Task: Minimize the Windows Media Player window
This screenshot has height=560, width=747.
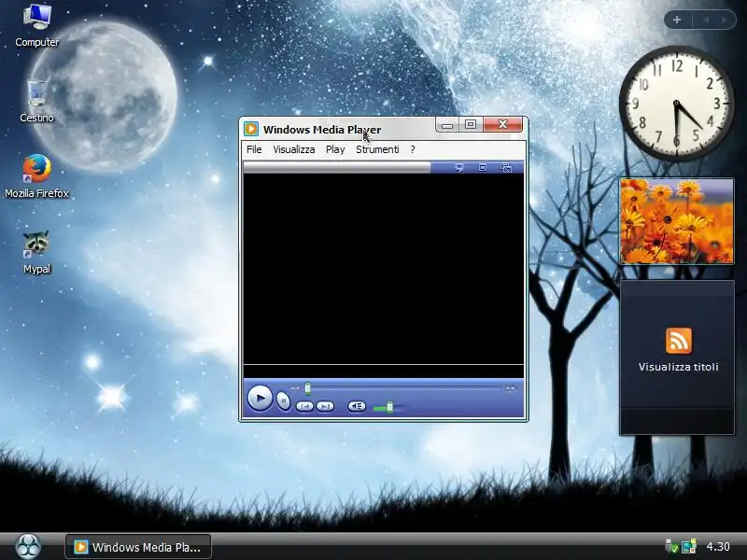Action: [x=447, y=125]
